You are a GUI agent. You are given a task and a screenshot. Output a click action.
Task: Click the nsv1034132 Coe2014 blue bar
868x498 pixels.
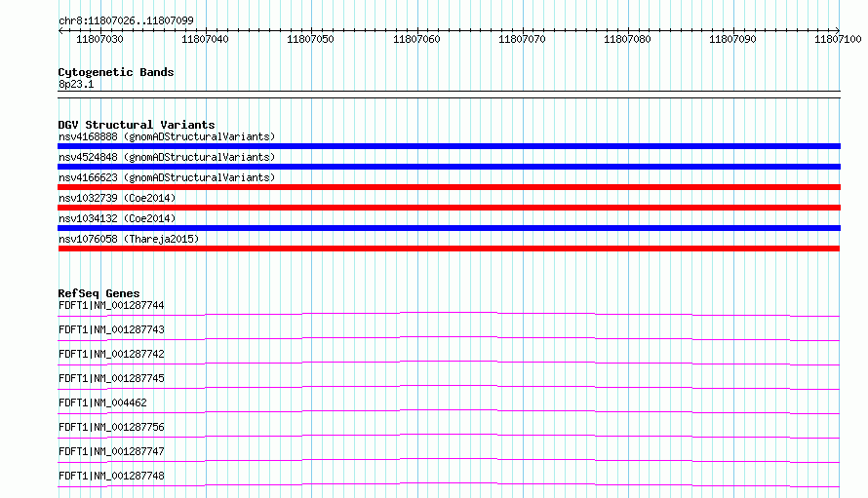tap(449, 228)
